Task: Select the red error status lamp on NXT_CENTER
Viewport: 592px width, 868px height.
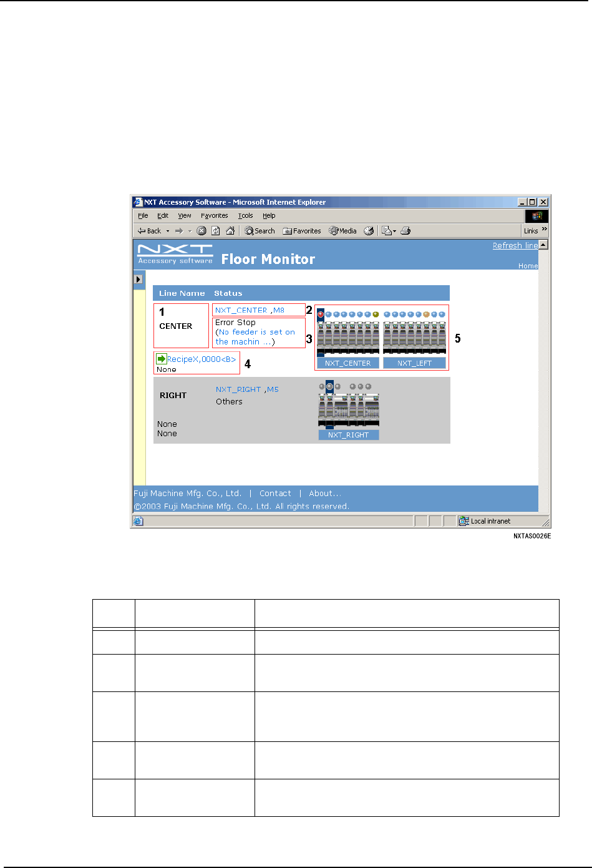Action: click(x=321, y=315)
